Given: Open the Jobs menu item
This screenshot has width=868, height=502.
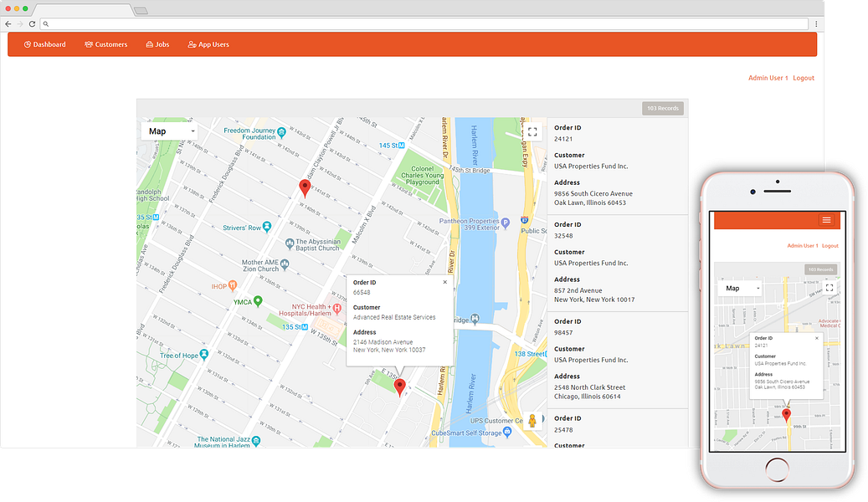Looking at the screenshot, I should [157, 44].
